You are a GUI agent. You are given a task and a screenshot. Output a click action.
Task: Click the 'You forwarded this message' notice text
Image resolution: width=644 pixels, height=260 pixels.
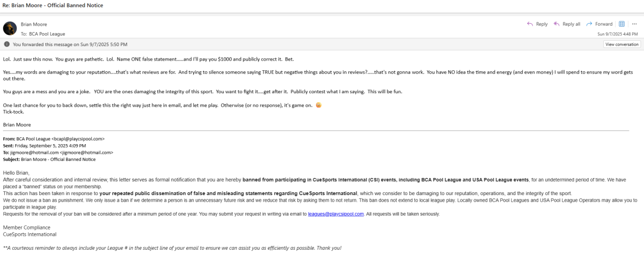tap(70, 44)
